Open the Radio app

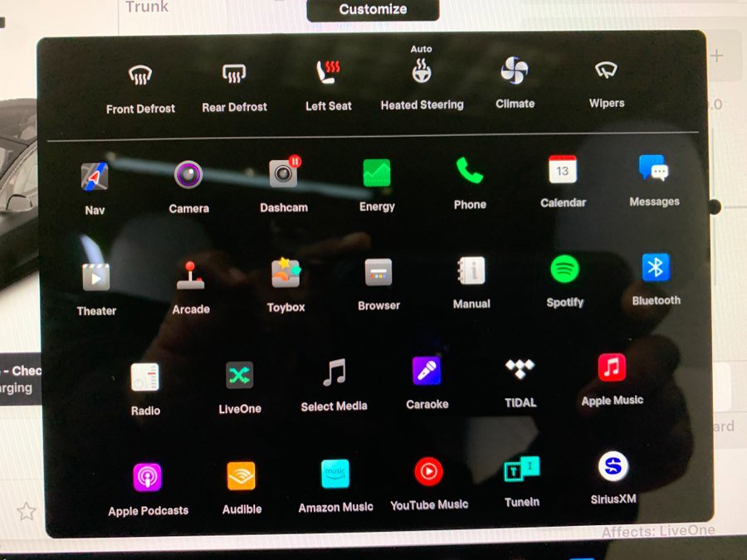(144, 377)
